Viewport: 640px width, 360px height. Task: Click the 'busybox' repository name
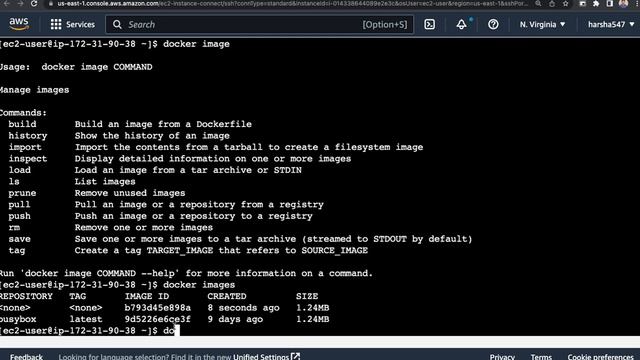coord(18,319)
